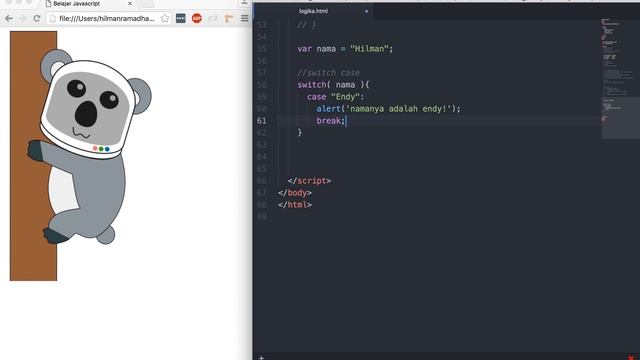Click the page icon in the address bar
Screen dimensions: 640x360
[x=53, y=18]
